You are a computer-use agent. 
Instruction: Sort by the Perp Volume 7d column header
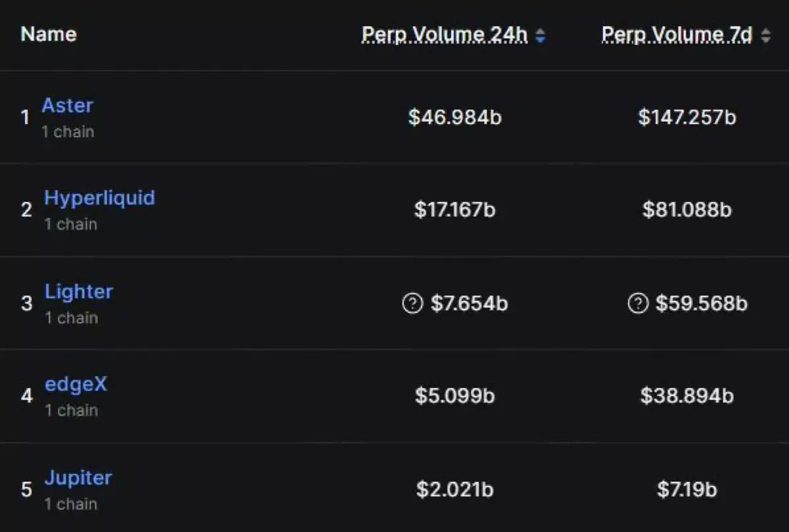pyautogui.click(x=677, y=35)
